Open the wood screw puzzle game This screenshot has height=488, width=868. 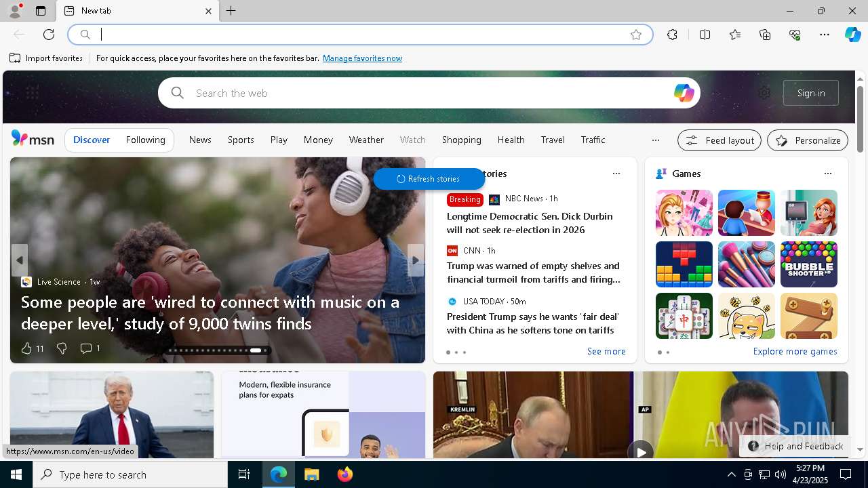pyautogui.click(x=808, y=316)
